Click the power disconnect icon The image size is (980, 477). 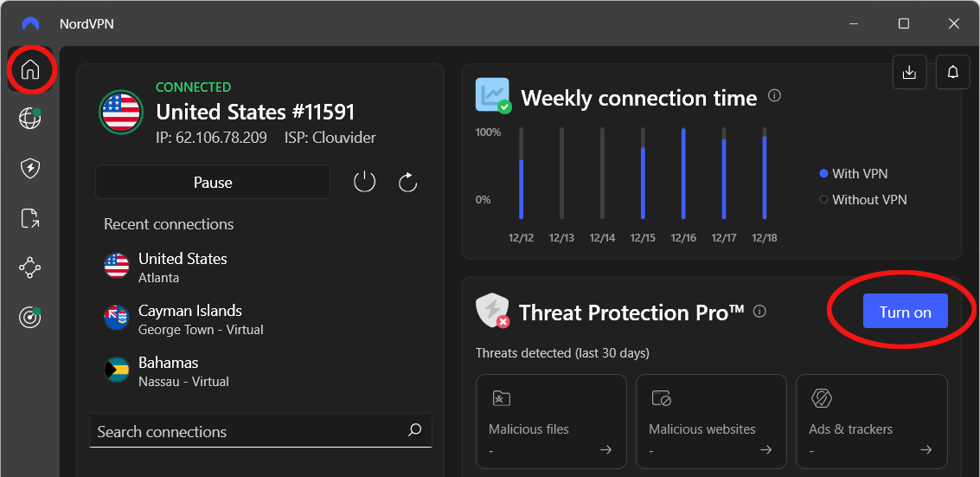click(x=364, y=183)
